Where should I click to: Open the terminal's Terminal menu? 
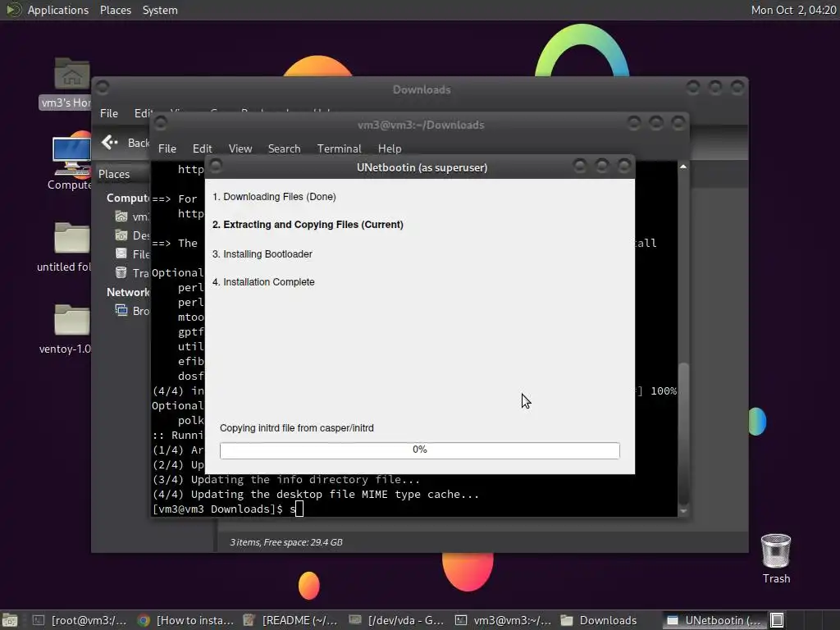(339, 148)
